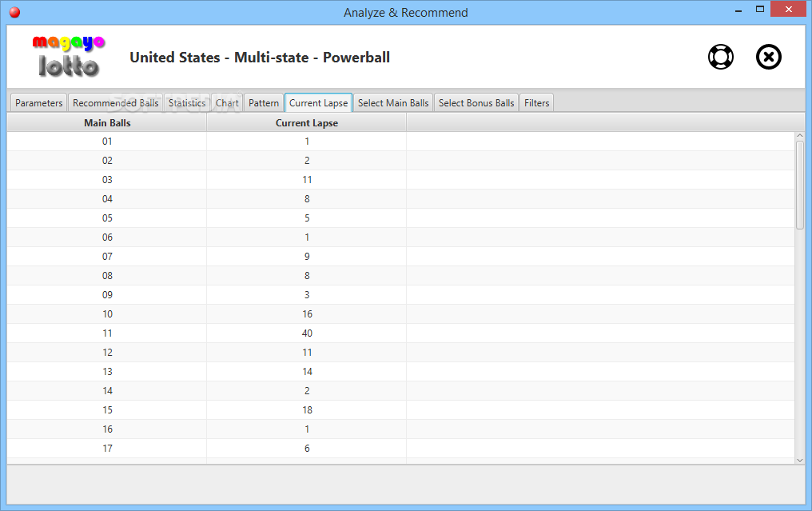Viewport: 812px width, 511px height.
Task: Sort by the Current Lapse column header
Action: pos(307,123)
